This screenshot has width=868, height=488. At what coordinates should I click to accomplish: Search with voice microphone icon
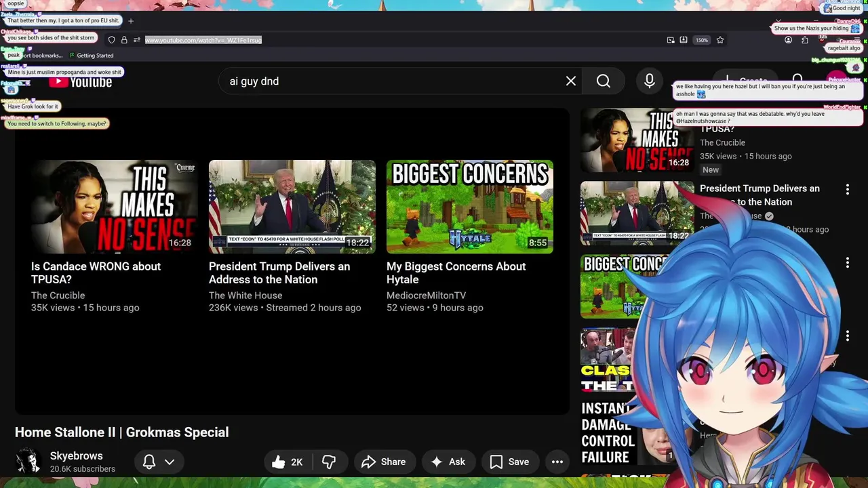coord(650,81)
